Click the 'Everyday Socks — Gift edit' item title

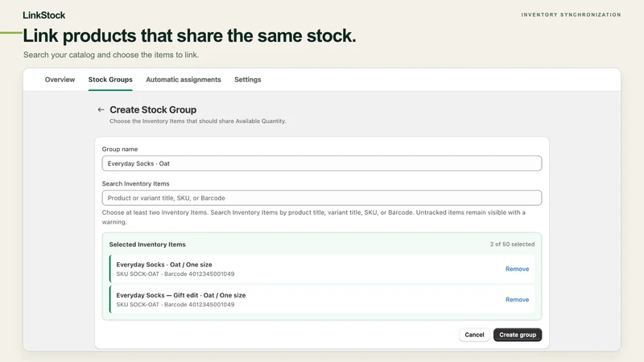click(x=180, y=295)
